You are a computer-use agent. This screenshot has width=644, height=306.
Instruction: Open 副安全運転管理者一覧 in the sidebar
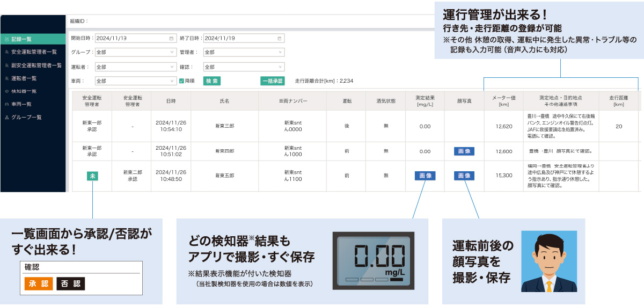tap(36, 65)
